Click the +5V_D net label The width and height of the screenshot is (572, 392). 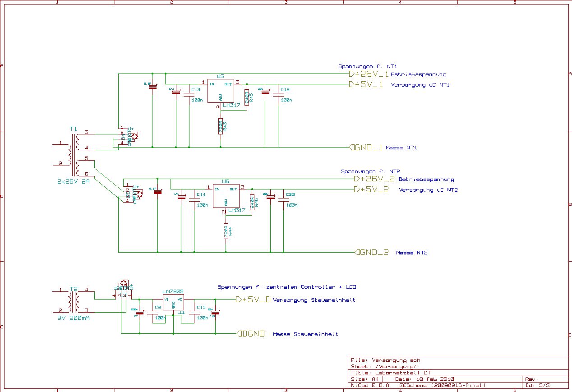tap(253, 300)
